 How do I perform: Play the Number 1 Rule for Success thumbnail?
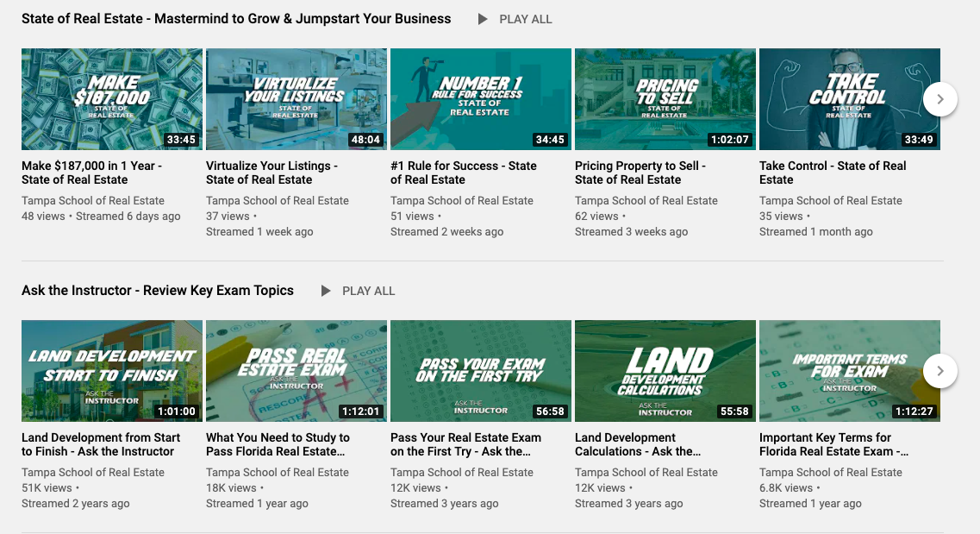click(481, 99)
